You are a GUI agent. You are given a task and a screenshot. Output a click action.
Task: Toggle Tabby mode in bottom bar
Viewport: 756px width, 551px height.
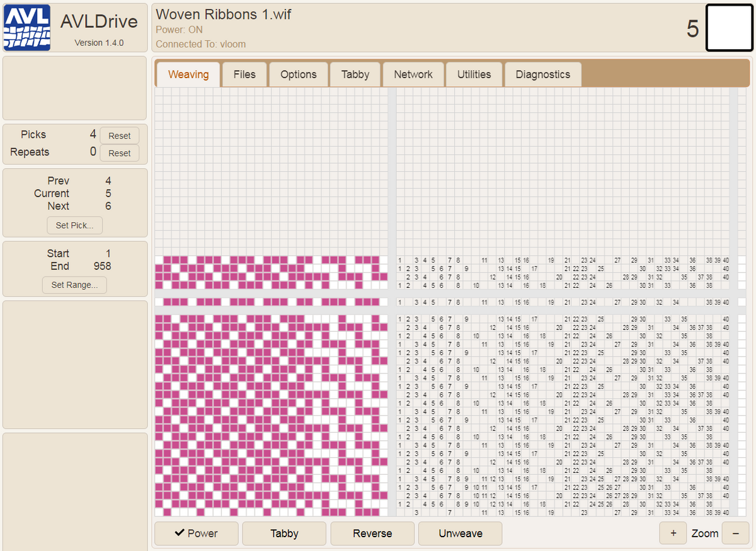tap(284, 533)
